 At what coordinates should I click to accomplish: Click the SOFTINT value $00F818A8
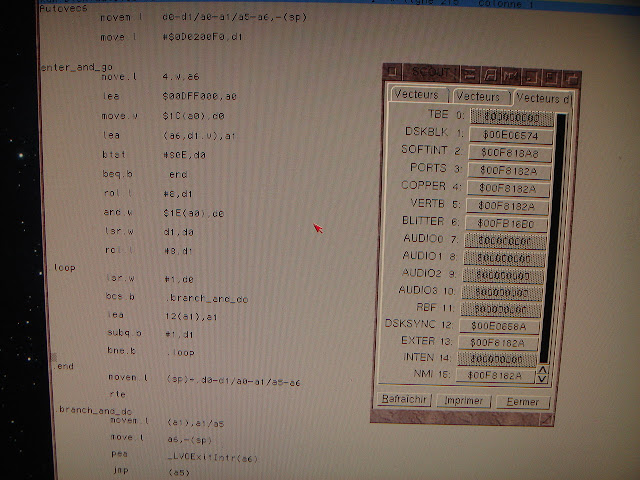(510, 153)
